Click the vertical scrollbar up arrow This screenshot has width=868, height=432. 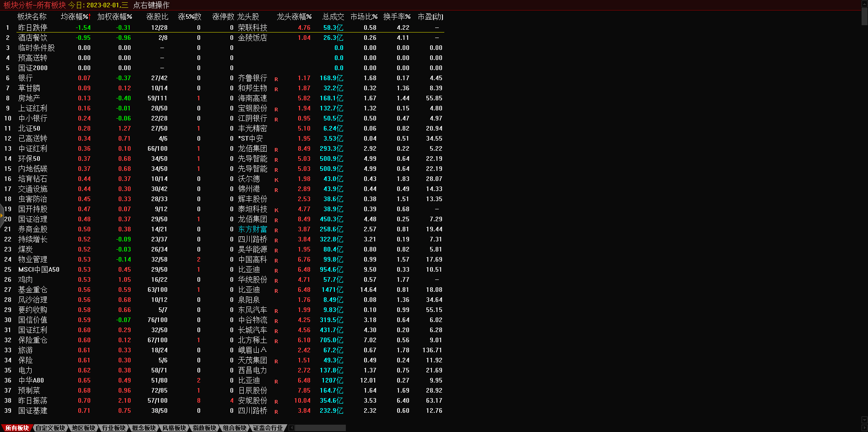864,4
